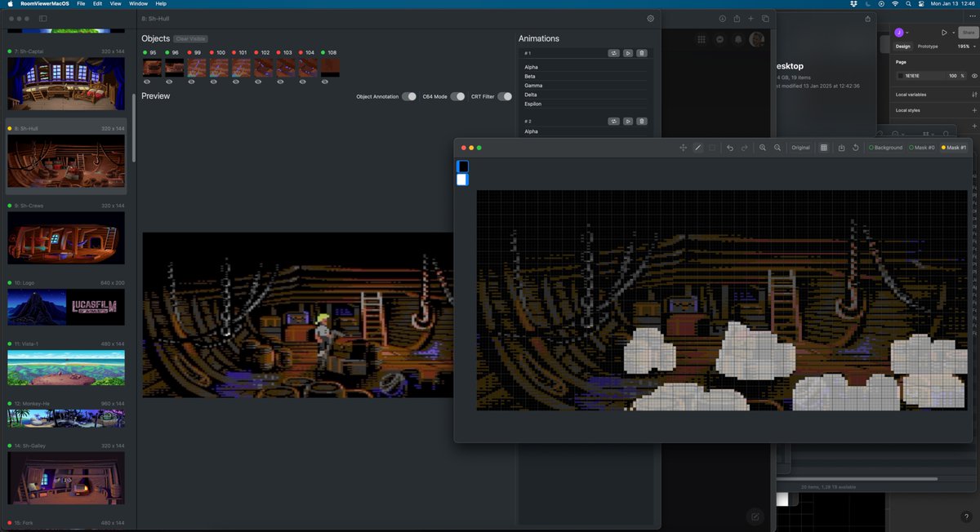Open the apps grid icon in browser window
The image size is (980, 532).
(x=701, y=39)
